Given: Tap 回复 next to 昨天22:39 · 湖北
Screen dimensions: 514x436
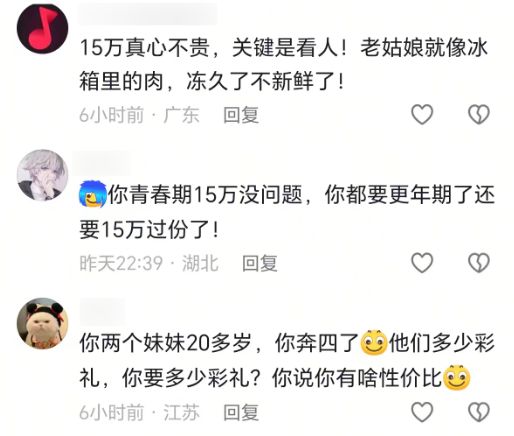Looking at the screenshot, I should click(x=259, y=263).
